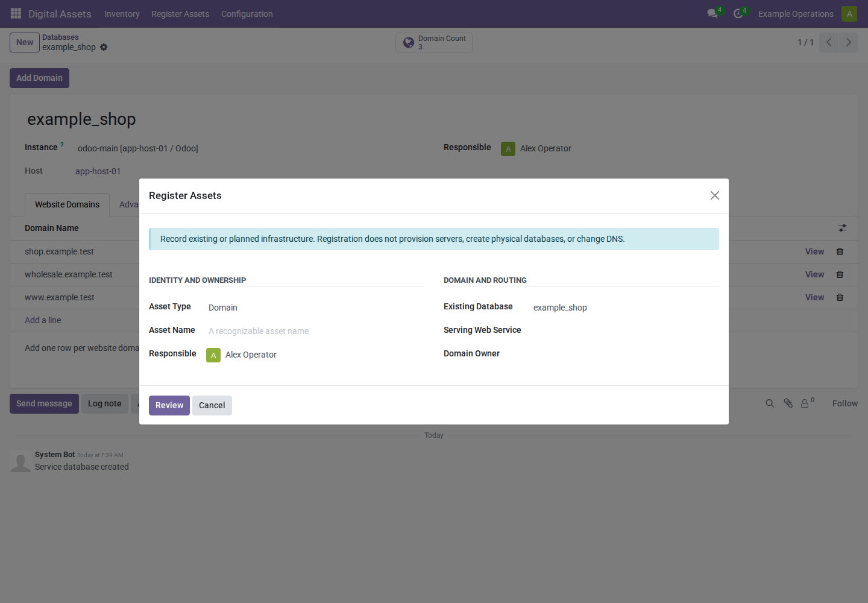Delete the wholesale.example.test row
Screen dimensions: 868x603
click(840, 274)
